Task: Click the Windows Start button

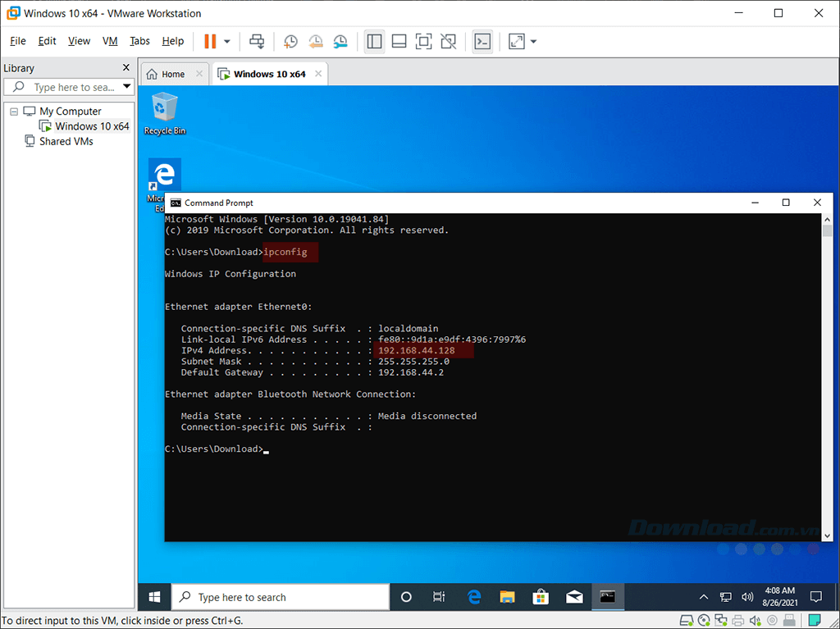Action: click(153, 597)
